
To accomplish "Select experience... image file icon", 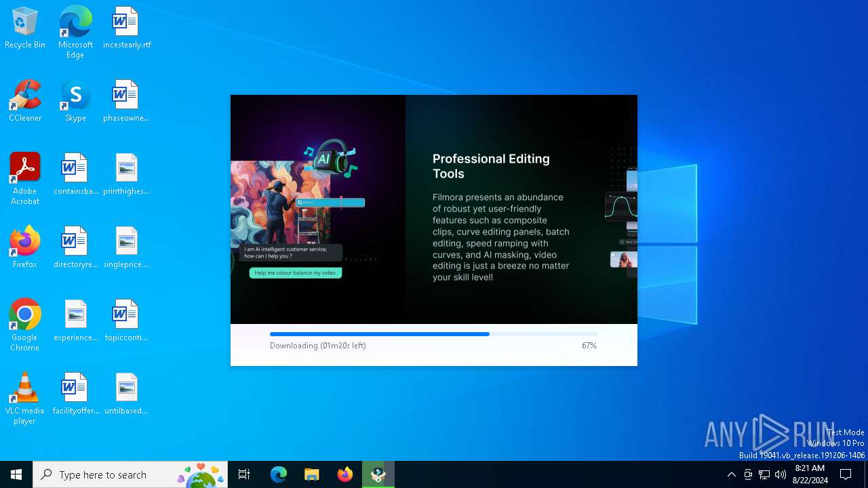I will tap(75, 321).
